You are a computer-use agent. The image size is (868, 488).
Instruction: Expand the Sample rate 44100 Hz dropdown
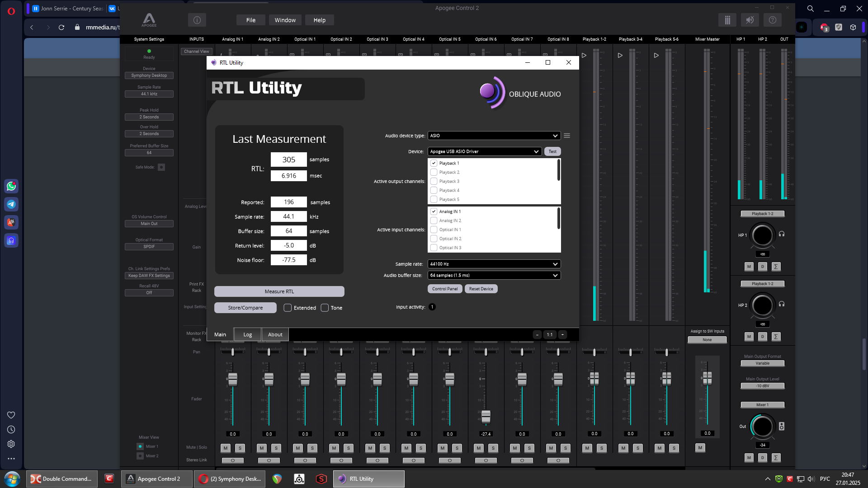point(494,264)
